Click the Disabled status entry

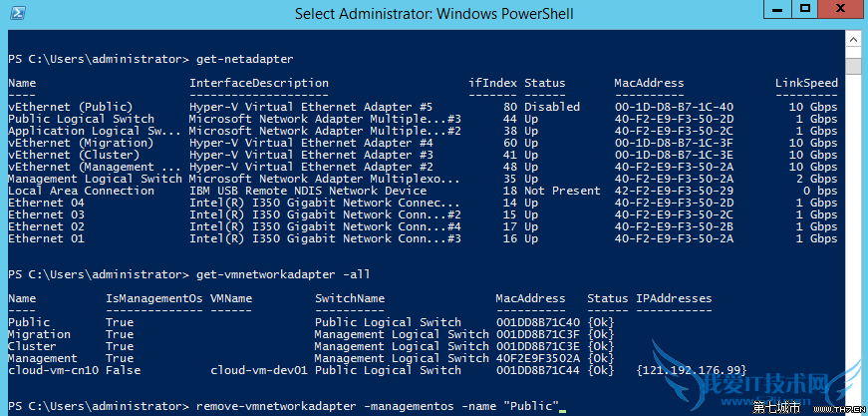(x=552, y=107)
